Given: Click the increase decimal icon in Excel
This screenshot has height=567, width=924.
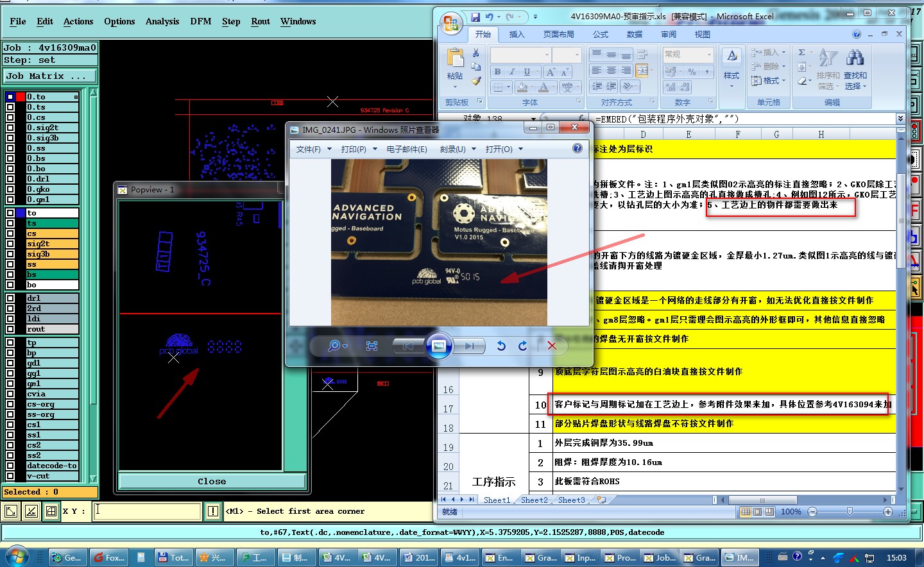Looking at the screenshot, I should (x=671, y=87).
